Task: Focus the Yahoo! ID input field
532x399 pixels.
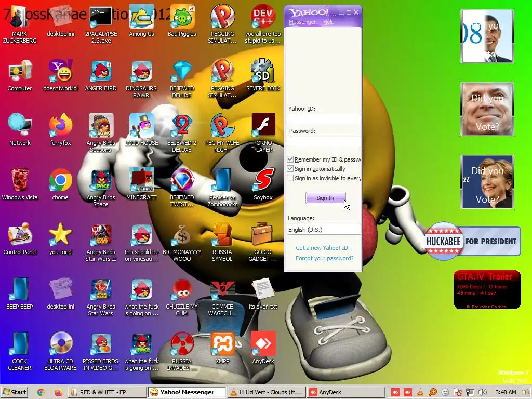Action: click(324, 119)
